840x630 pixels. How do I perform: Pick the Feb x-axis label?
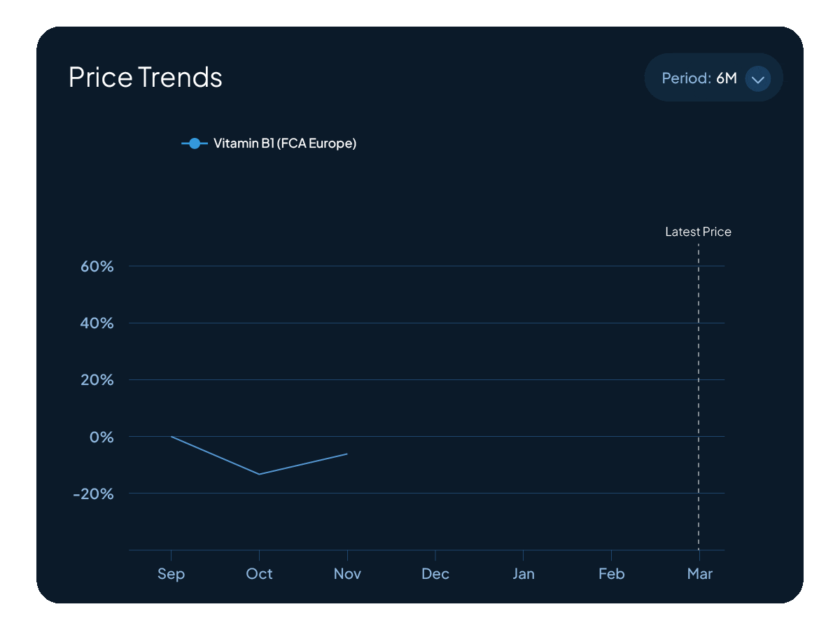tap(611, 574)
